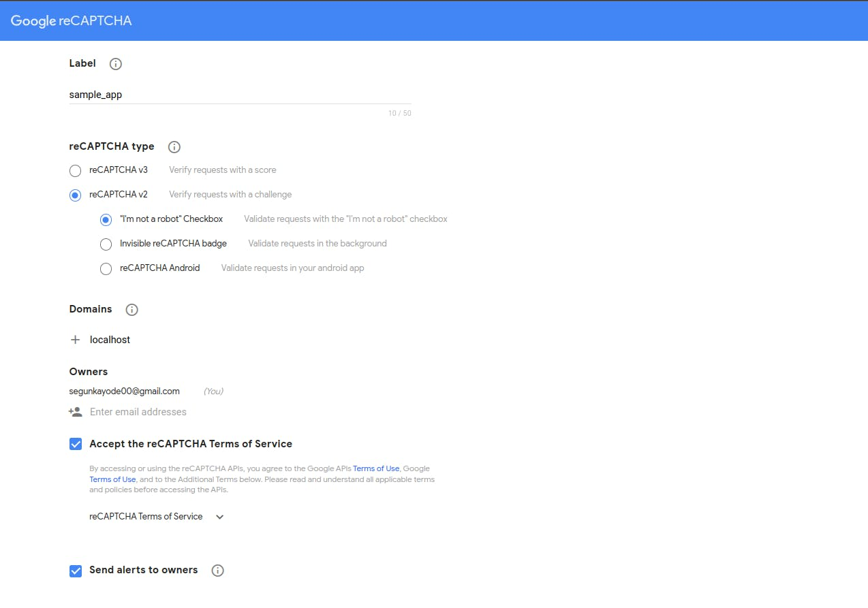868x608 pixels.
Task: Expand the reCAPTCHA Terms of Service chevron
Action: tap(219, 517)
